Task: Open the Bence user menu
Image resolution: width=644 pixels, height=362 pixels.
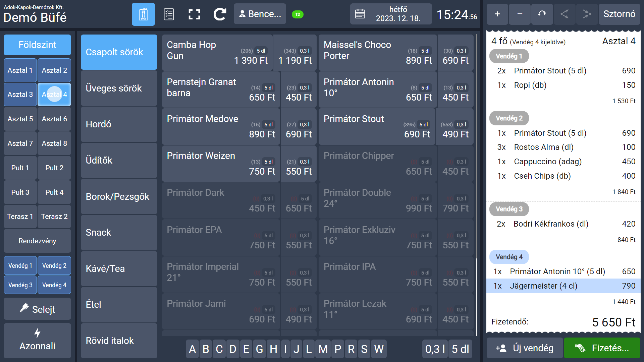Action: click(260, 14)
